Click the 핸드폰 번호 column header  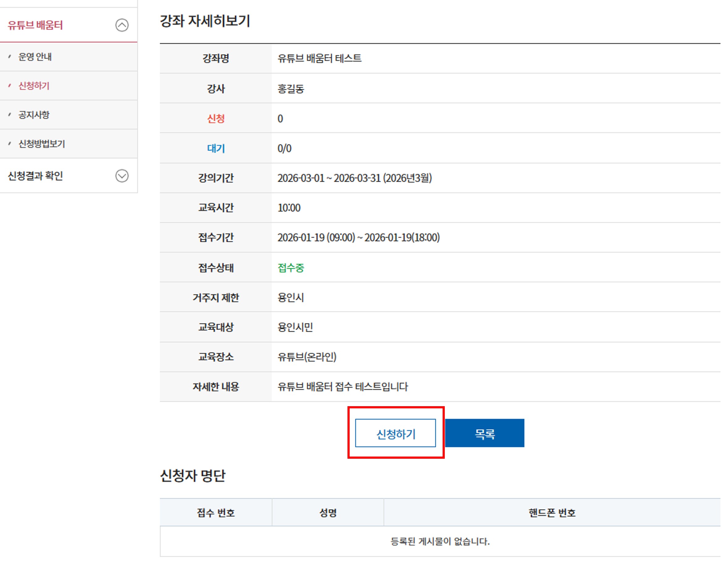click(x=552, y=513)
